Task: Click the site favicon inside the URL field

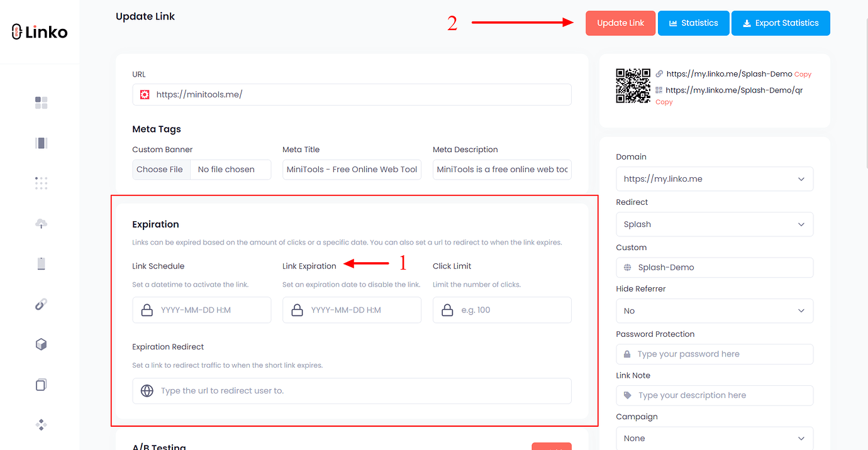Action: [143, 94]
